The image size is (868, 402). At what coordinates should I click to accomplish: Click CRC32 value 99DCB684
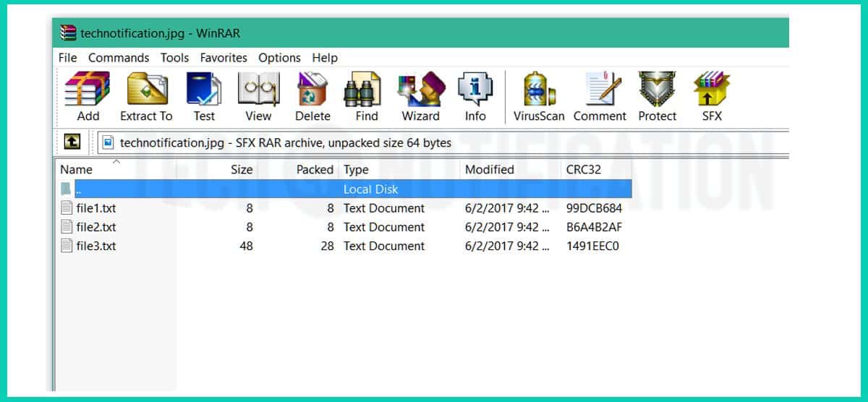pos(594,208)
